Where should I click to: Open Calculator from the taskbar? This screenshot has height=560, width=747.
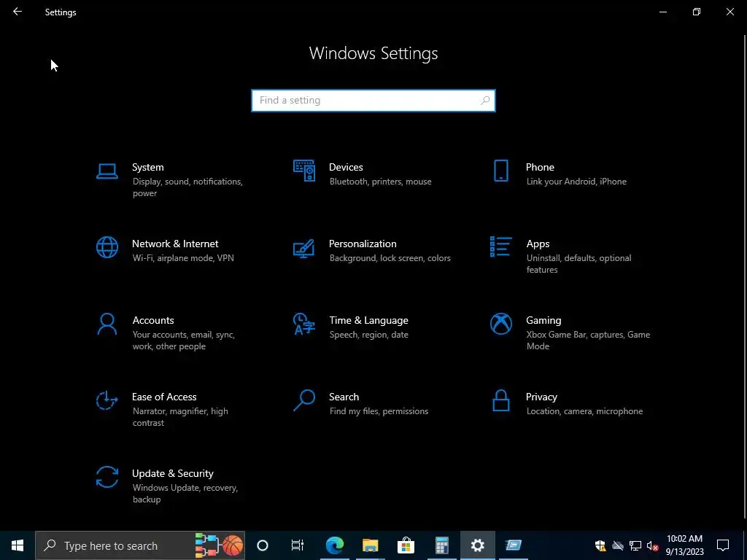pos(441,545)
